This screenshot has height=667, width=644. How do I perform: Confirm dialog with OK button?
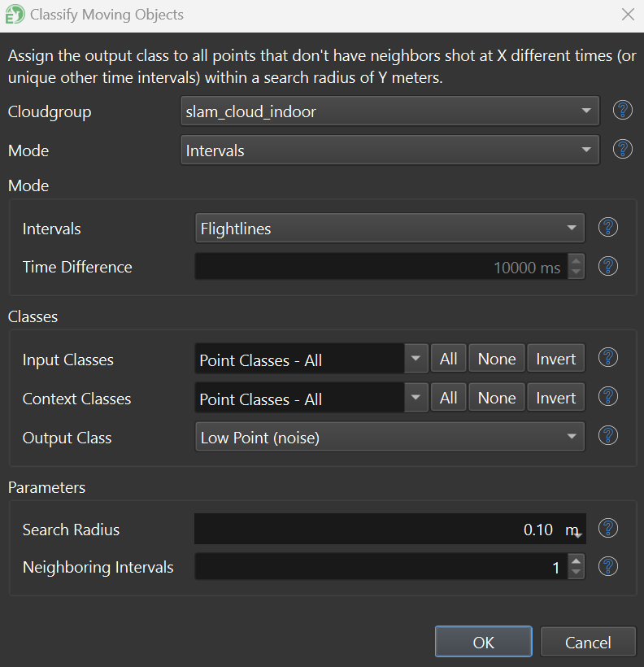click(483, 643)
